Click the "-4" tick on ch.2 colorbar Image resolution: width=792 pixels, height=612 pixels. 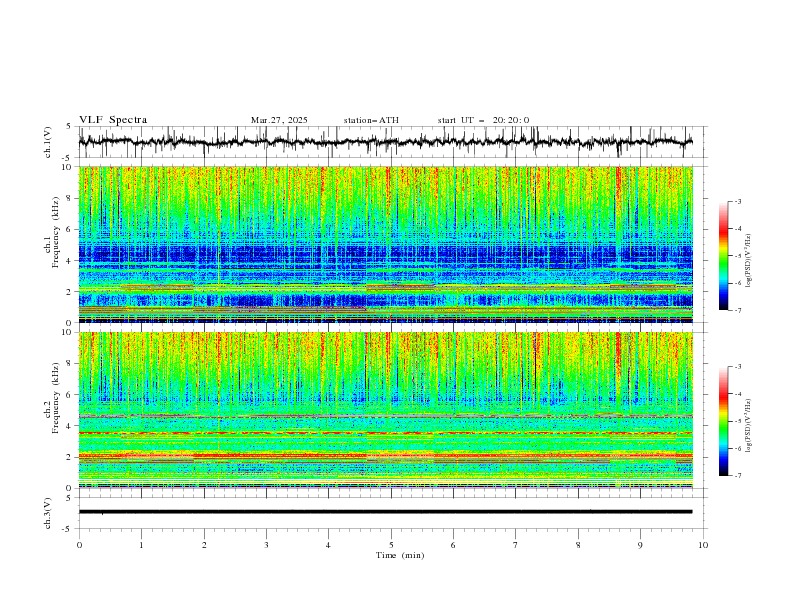[x=738, y=394]
